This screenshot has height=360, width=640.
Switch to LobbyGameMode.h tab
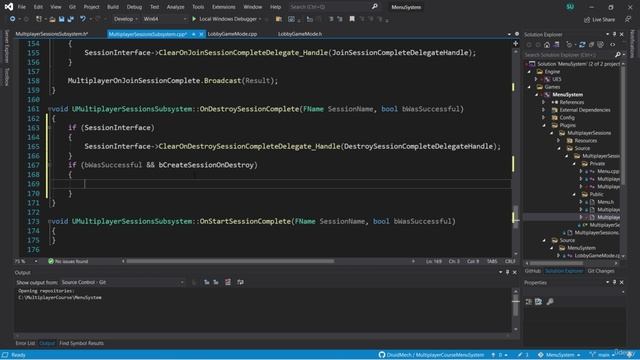[x=300, y=34]
